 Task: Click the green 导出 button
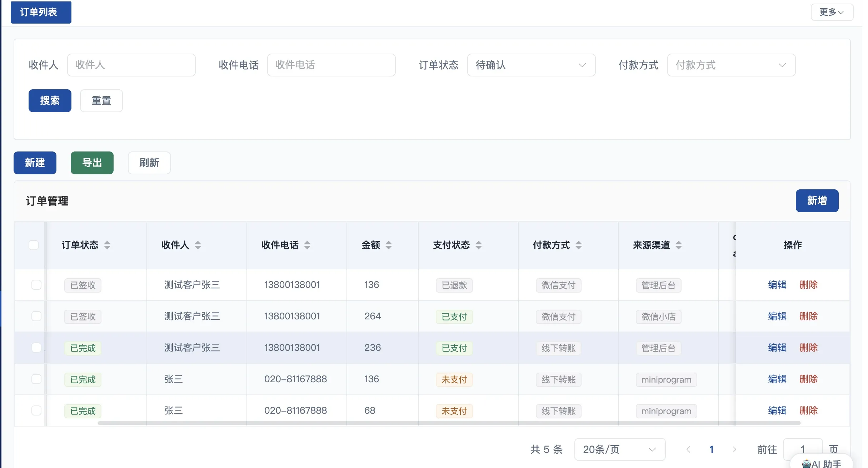92,163
